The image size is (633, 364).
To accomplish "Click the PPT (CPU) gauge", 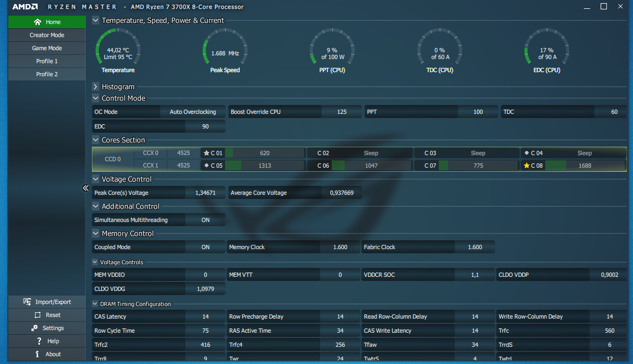I will [333, 51].
